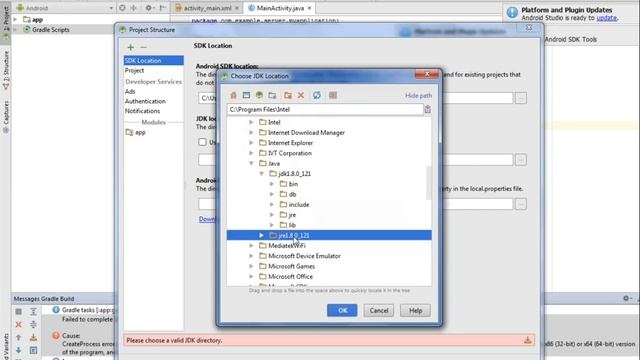
Task: Cancel the Choose JDK Location dialog
Action: (379, 310)
